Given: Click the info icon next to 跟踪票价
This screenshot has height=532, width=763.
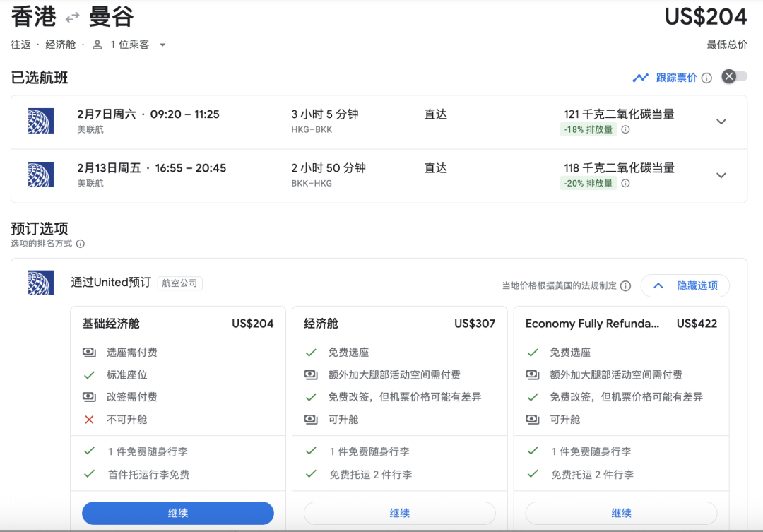Looking at the screenshot, I should coord(706,78).
